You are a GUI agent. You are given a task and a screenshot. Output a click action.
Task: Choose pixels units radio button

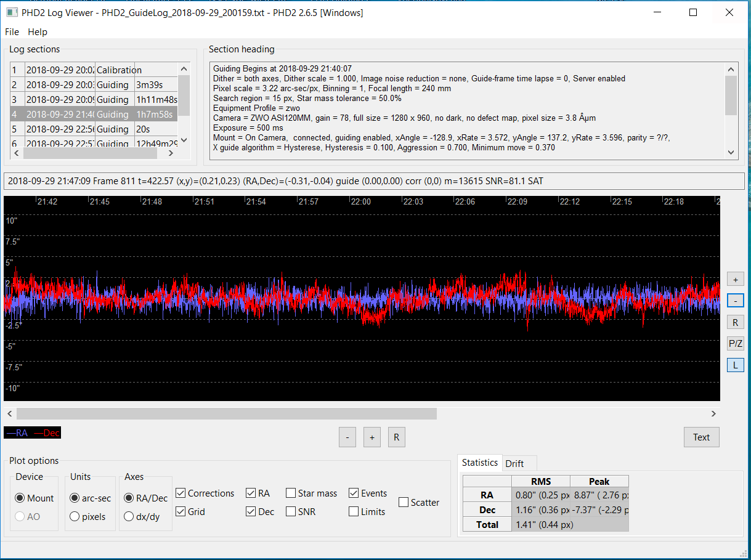(87, 516)
